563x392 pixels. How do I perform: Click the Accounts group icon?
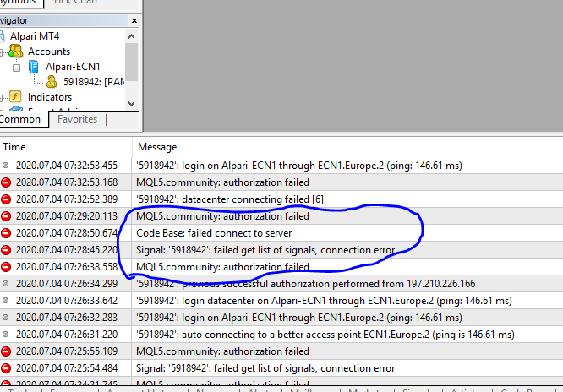click(x=15, y=52)
